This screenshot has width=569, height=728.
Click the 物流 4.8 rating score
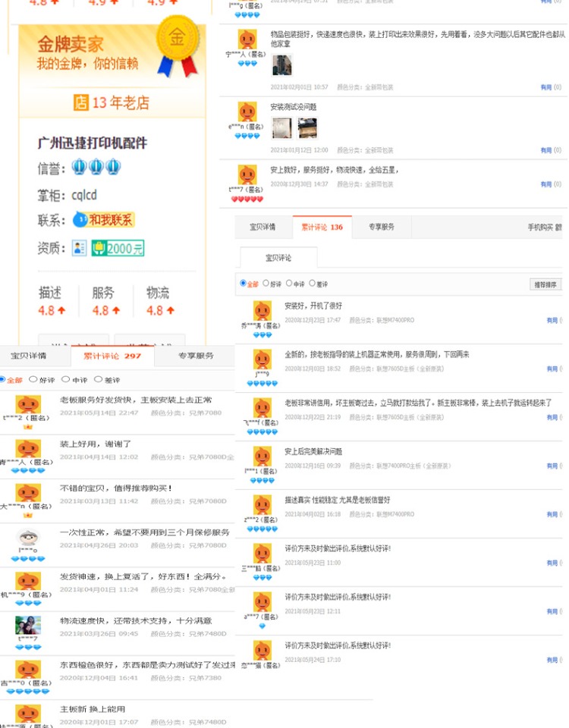160,310
